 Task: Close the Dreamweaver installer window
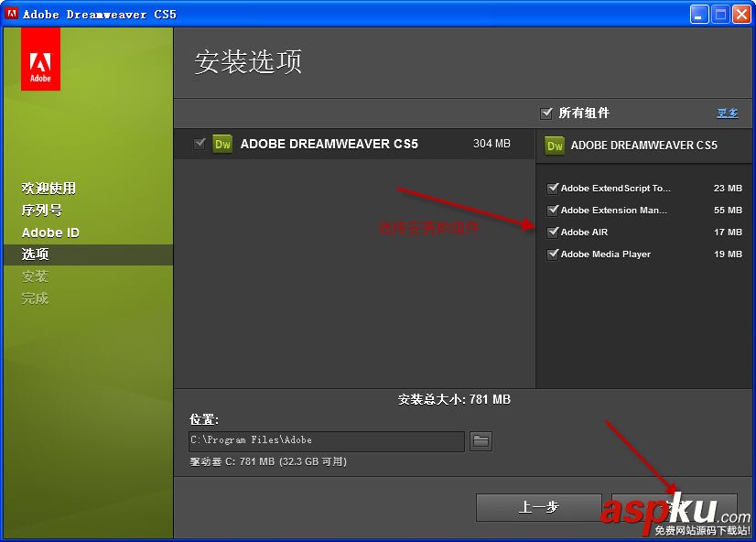741,14
